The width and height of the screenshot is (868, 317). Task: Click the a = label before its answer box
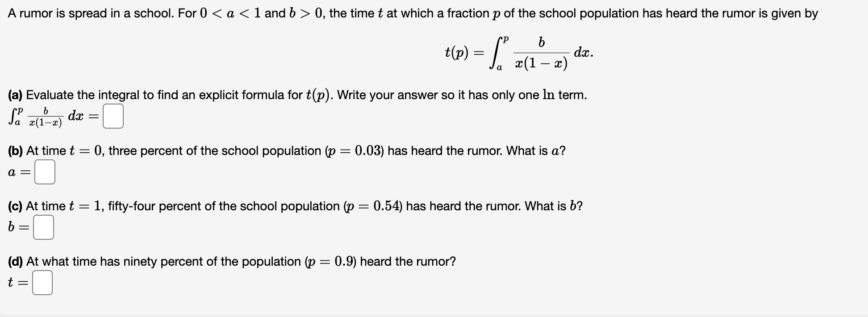click(x=18, y=173)
